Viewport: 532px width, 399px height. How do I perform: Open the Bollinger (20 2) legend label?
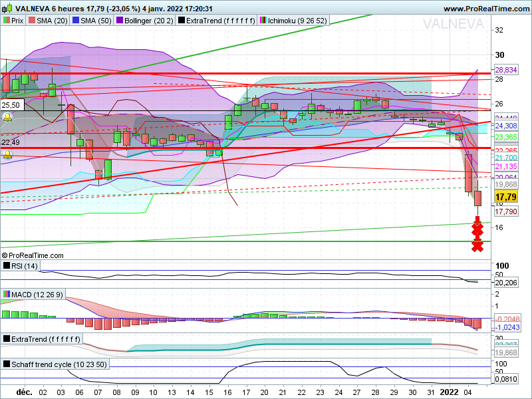click(x=149, y=21)
